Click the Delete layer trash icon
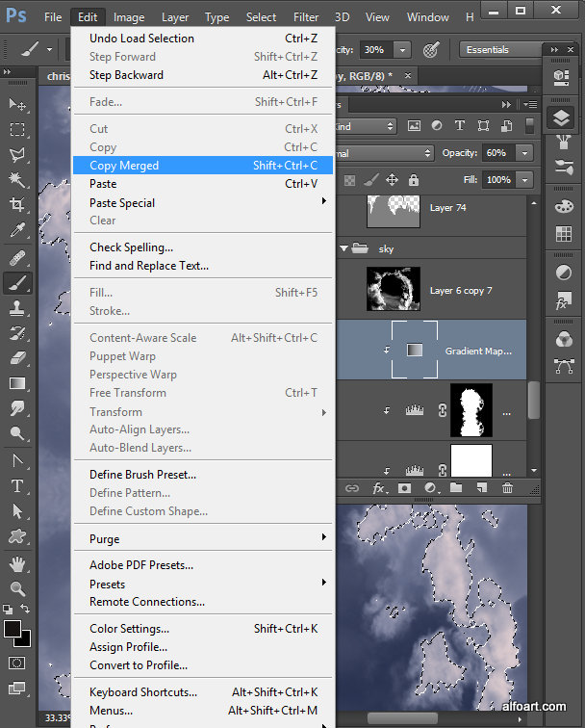This screenshot has width=585, height=728. (x=507, y=488)
